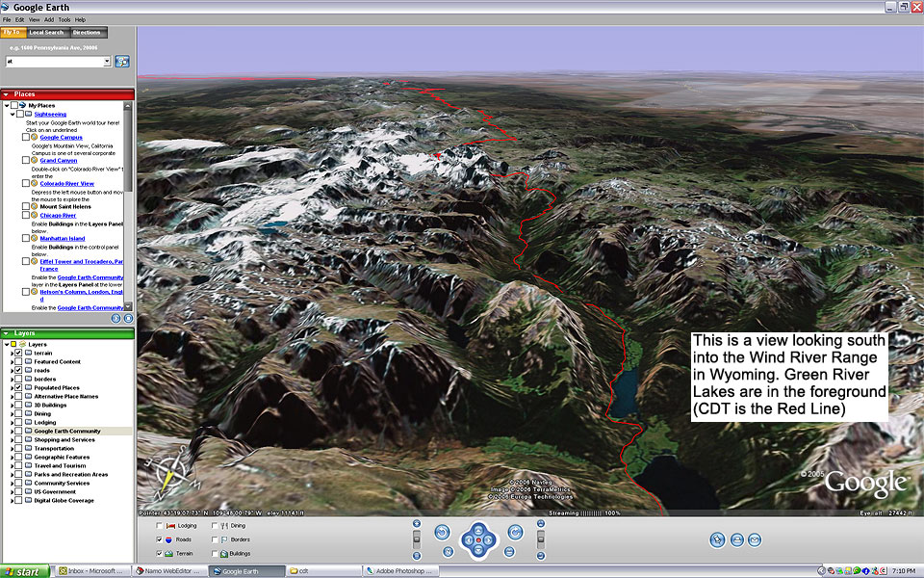The height and width of the screenshot is (578, 924).
Task: Click the zoom out minus button
Action: point(417,556)
